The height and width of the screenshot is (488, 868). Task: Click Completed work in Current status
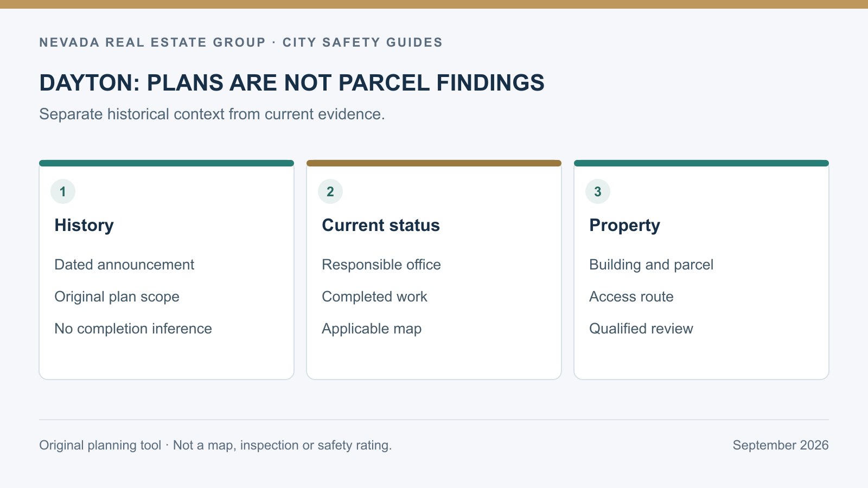[374, 297]
